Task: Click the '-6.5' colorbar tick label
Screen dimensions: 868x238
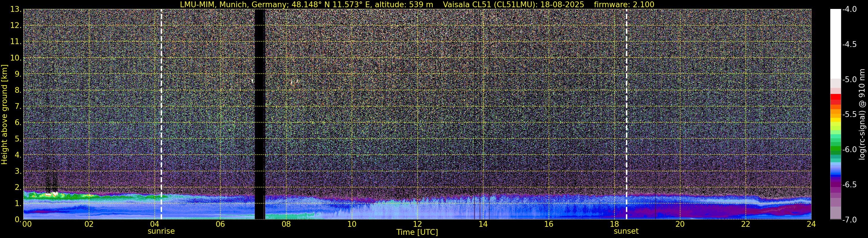Action: 850,185
